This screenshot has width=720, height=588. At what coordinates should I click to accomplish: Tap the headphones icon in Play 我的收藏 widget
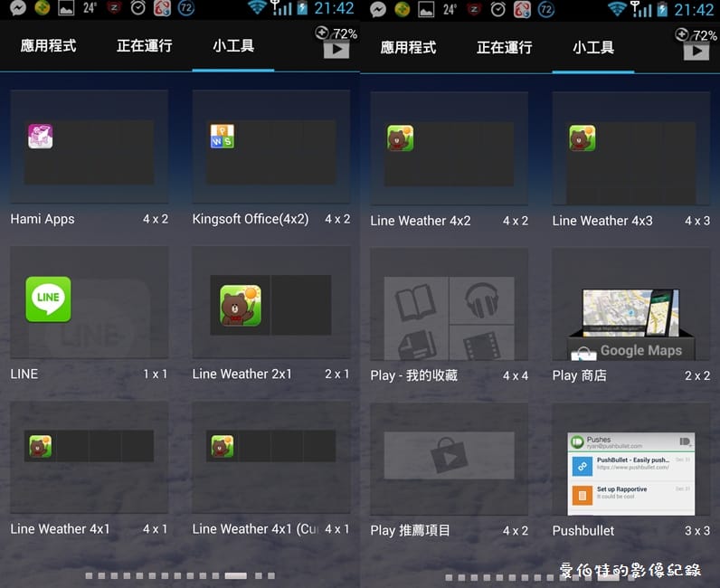tap(481, 299)
